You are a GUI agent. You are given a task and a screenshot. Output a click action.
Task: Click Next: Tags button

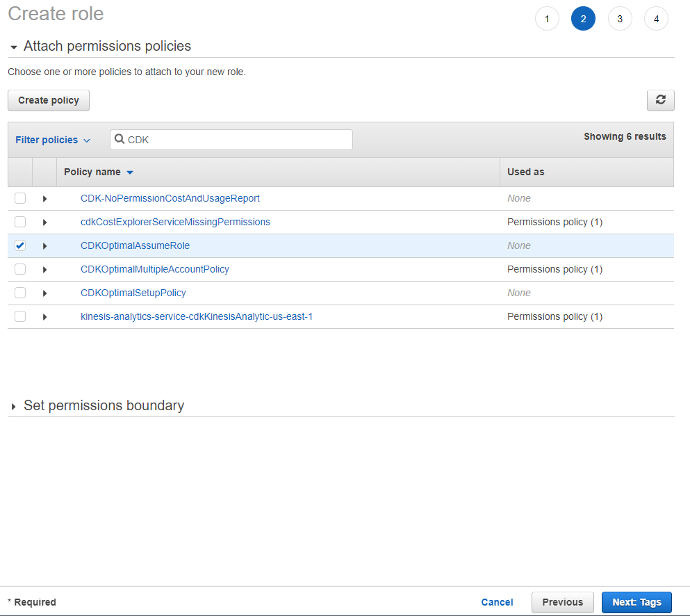click(x=636, y=602)
